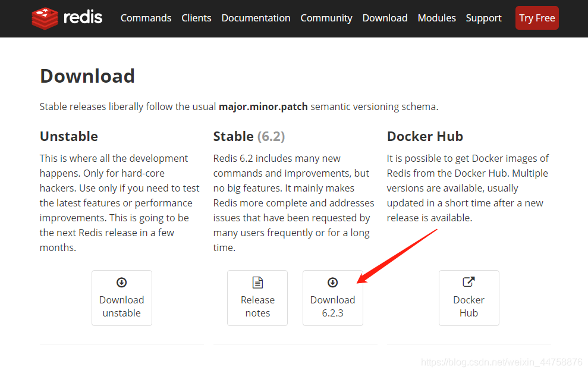588x373 pixels.
Task: Click Download in the top navigation bar
Action: [x=385, y=18]
